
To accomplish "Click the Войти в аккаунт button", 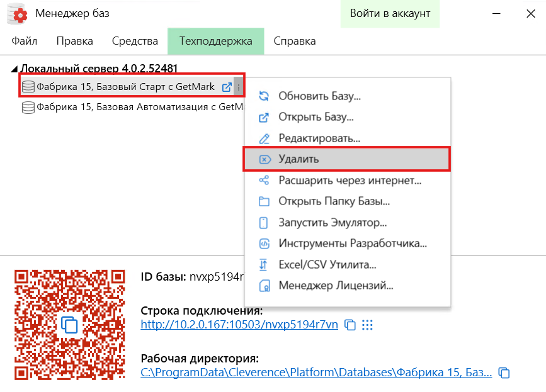I will tap(390, 14).
